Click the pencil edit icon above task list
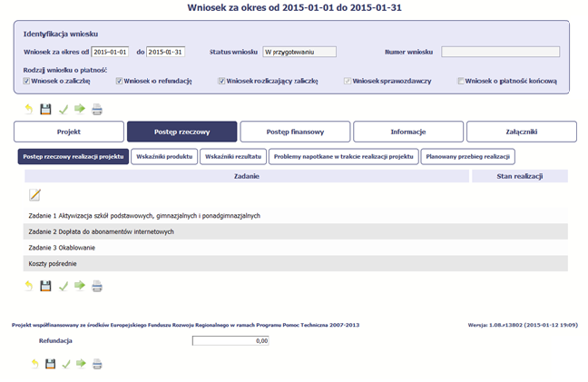588x382 pixels. [34, 195]
